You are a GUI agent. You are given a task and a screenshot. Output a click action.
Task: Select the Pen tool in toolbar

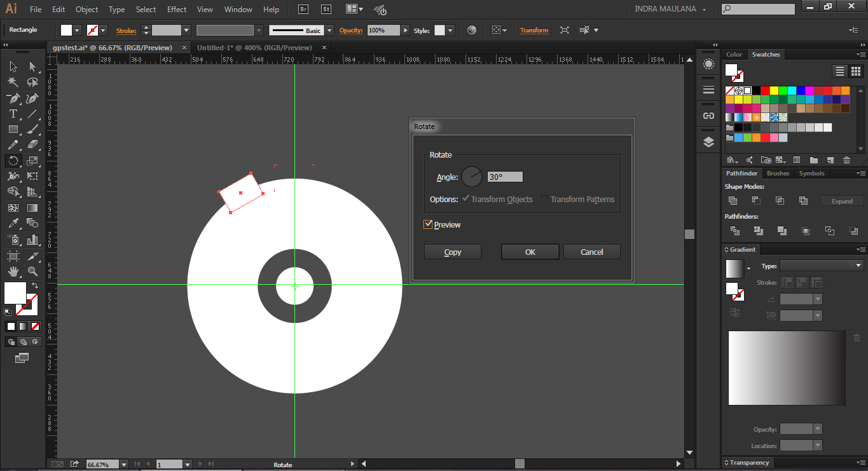coord(13,98)
